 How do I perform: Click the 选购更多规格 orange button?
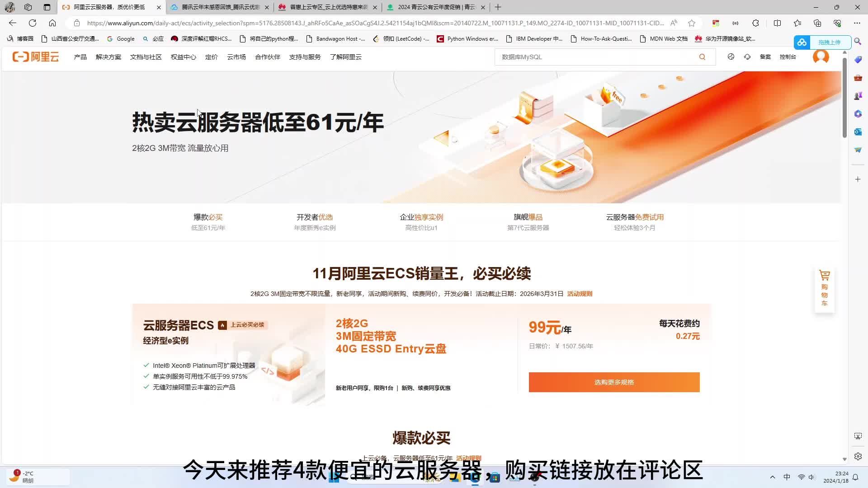tap(614, 382)
